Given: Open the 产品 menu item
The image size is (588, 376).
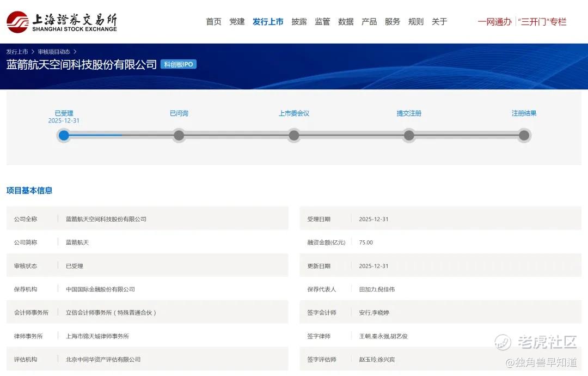Looking at the screenshot, I should (369, 22).
